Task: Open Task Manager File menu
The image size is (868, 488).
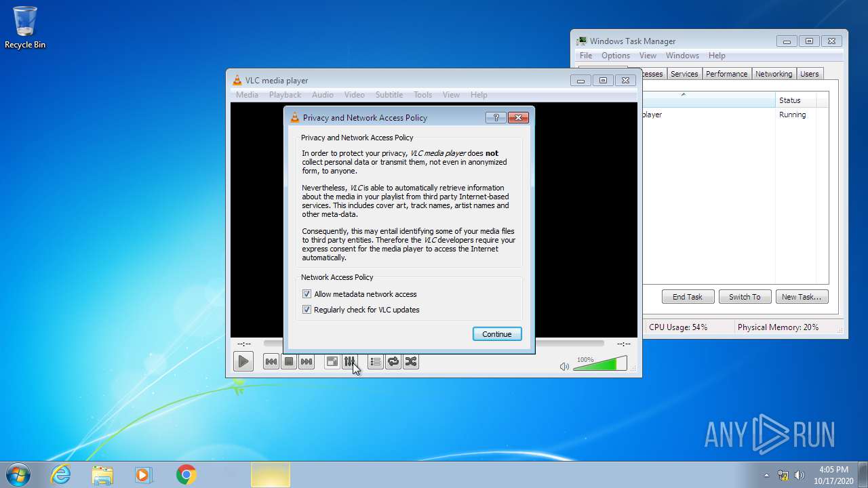Action: pos(586,56)
